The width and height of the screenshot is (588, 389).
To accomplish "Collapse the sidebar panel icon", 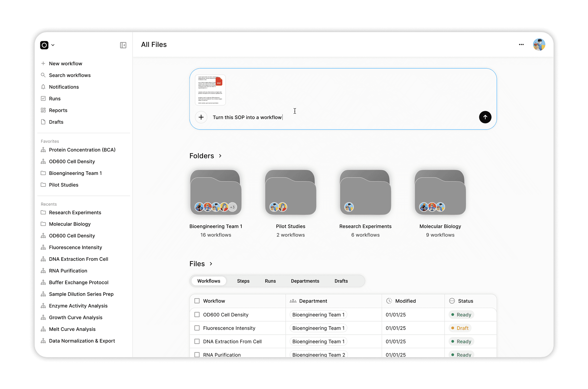I will [x=123, y=45].
